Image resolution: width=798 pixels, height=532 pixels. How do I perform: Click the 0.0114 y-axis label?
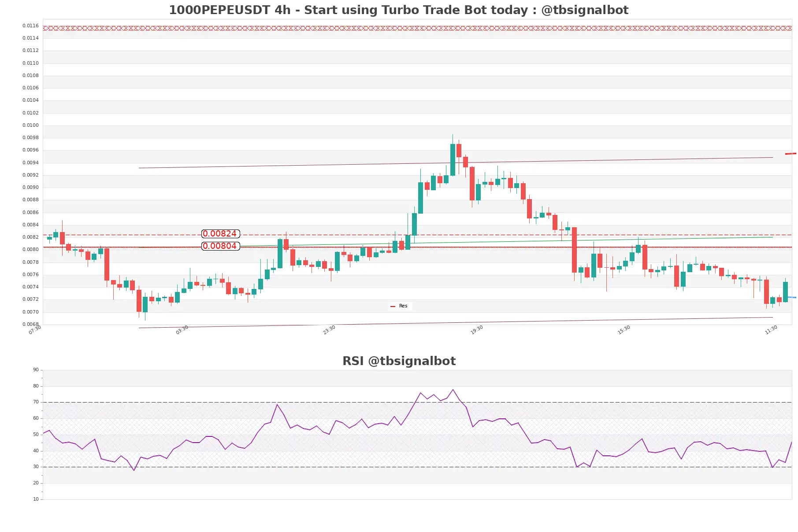tap(30, 38)
